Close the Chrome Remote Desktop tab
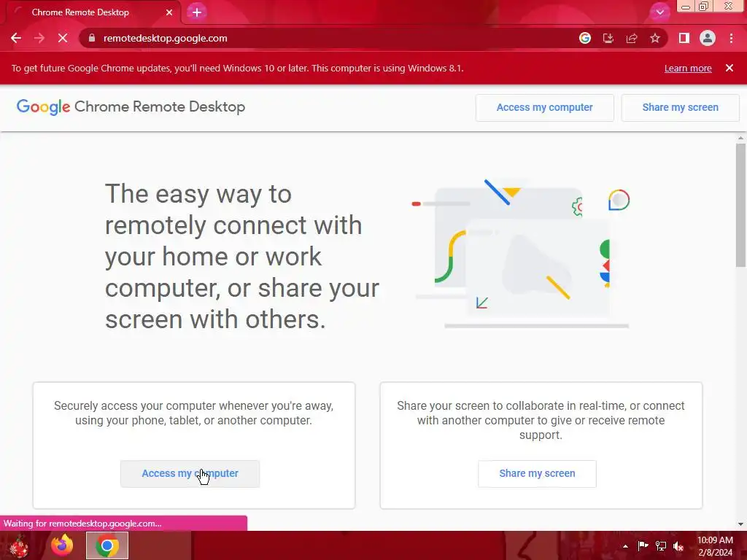The image size is (747, 560). (x=169, y=12)
